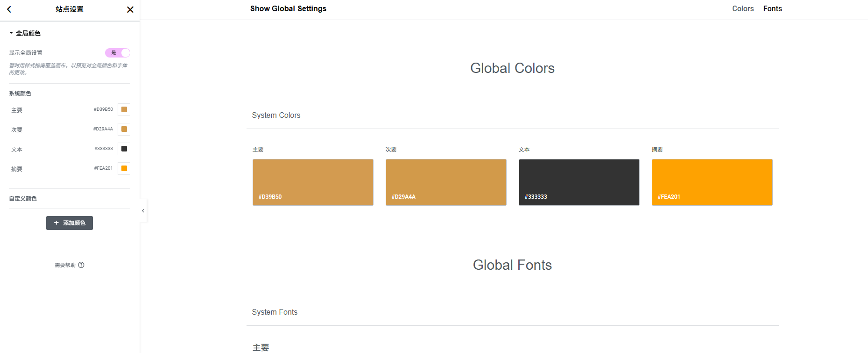Click the #D39B50 hex value in sidebar
Image resolution: width=868 pixels, height=353 pixels.
point(103,109)
